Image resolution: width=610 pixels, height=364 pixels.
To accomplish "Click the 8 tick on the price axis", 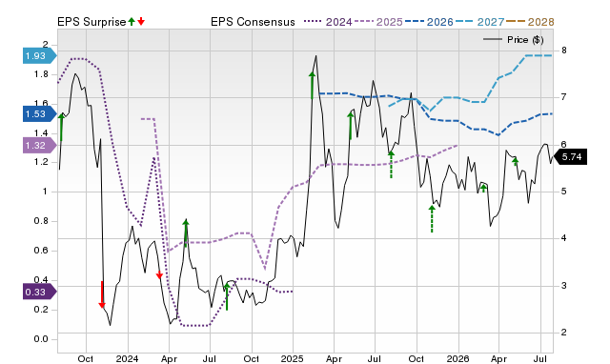I will click(563, 51).
